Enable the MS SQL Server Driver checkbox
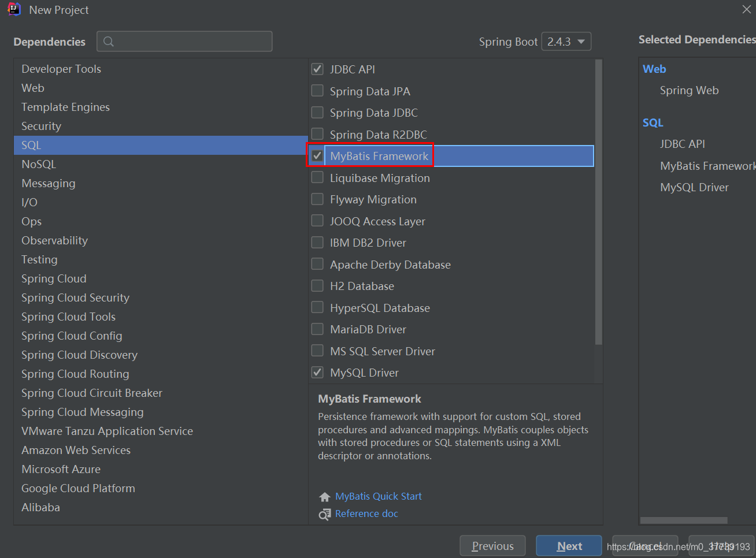Screen dimensions: 756x558 tap(317, 351)
